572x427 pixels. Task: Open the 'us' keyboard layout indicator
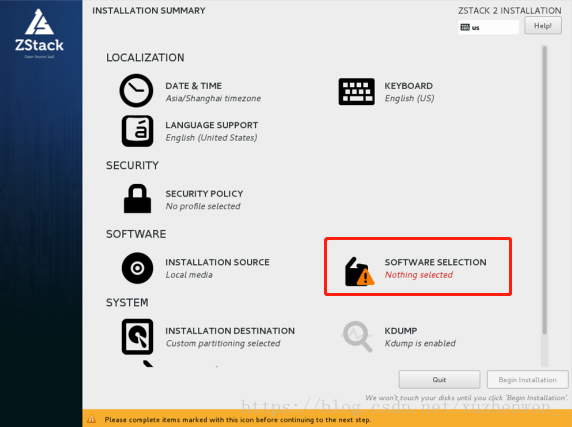488,27
